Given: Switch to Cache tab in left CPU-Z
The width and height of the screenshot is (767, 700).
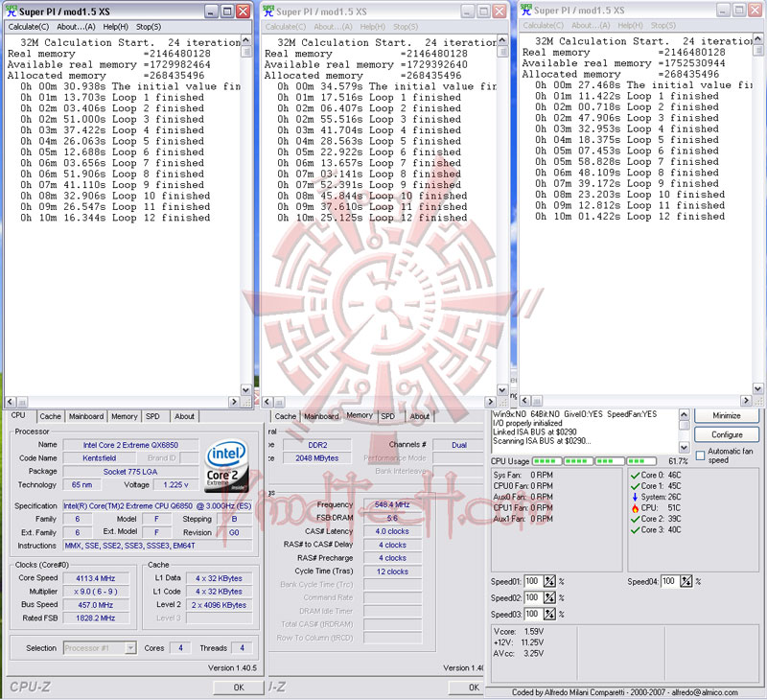Looking at the screenshot, I should click(x=51, y=416).
